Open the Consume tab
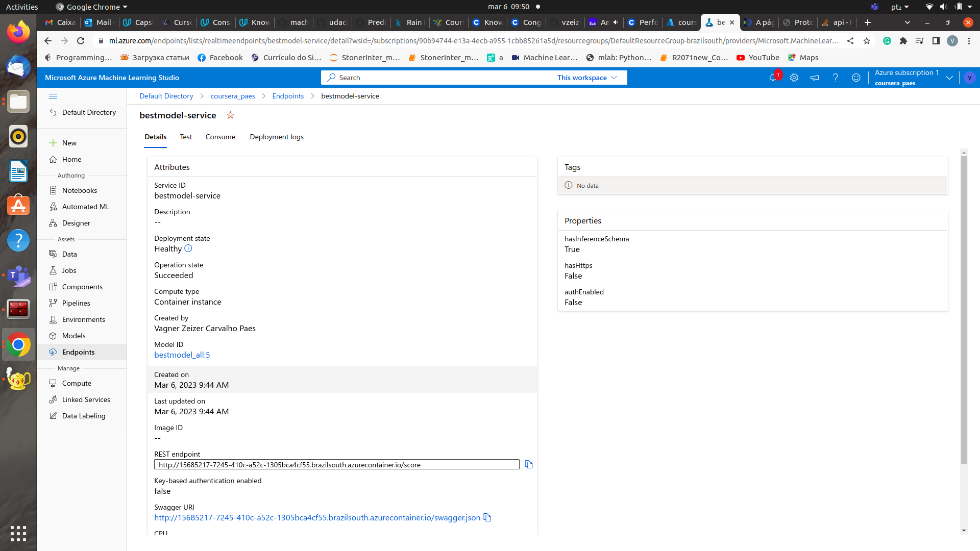 pyautogui.click(x=219, y=137)
